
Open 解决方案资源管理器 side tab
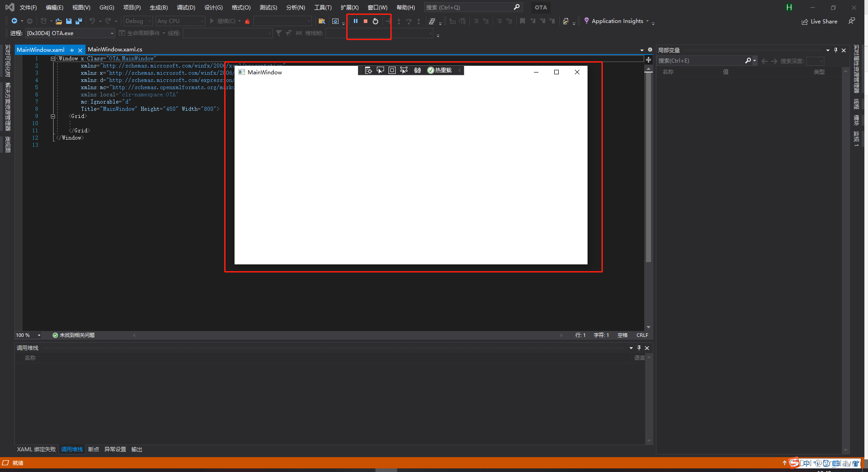coord(8,107)
